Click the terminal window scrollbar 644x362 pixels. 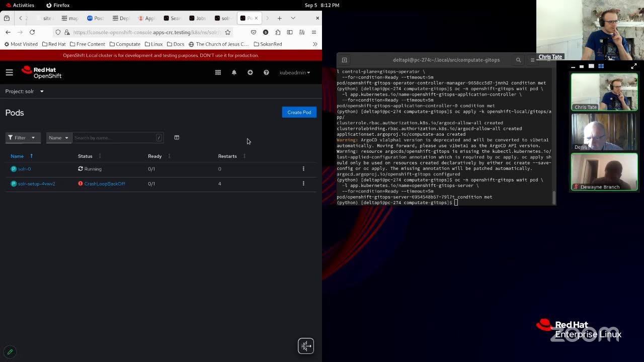click(554, 198)
